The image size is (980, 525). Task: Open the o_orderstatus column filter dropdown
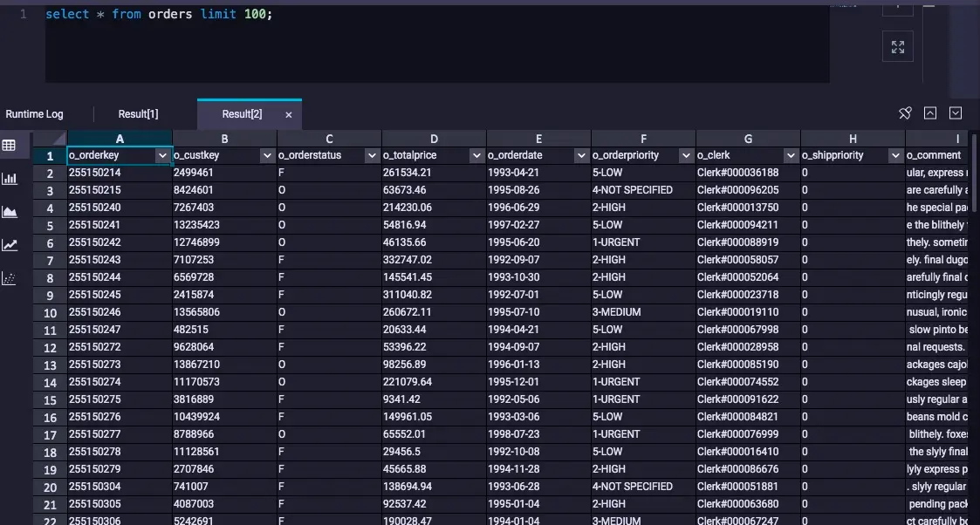coord(372,155)
